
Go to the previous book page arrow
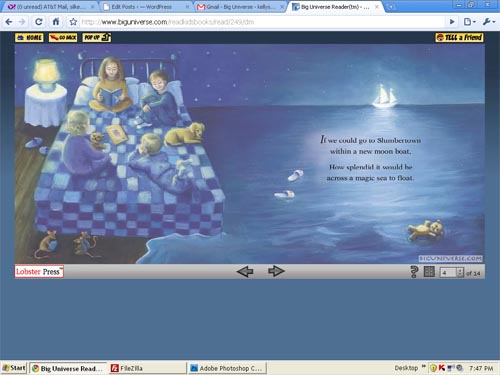coord(245,271)
